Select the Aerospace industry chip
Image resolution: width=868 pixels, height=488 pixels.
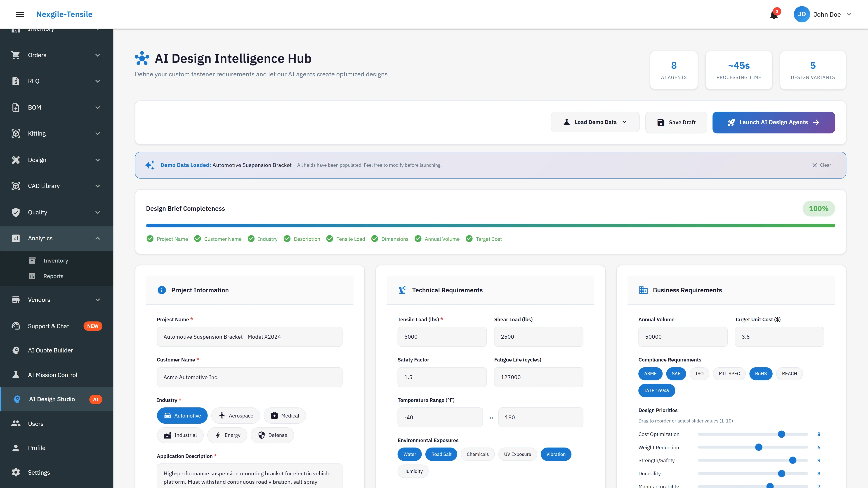pyautogui.click(x=236, y=416)
